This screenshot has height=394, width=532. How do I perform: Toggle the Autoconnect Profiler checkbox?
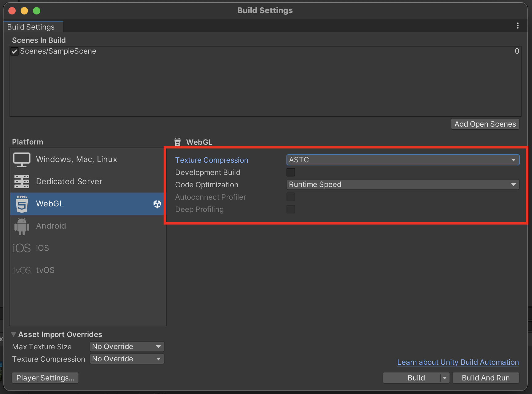(x=290, y=197)
